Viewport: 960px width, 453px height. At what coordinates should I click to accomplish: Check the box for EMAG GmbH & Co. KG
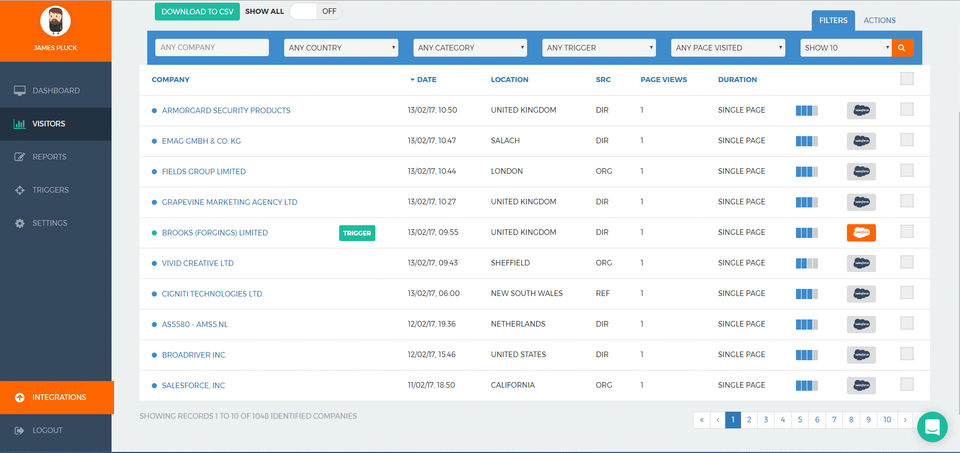(907, 140)
